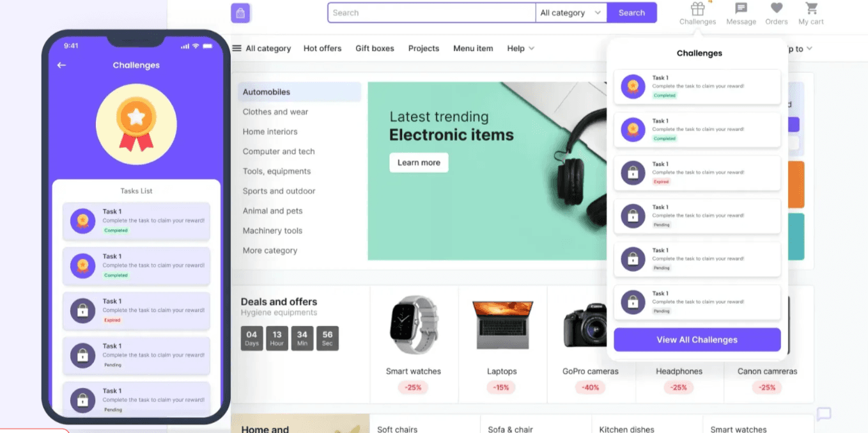Click the Orders heart icon
Image resolution: width=868 pixels, height=433 pixels.
point(776,8)
